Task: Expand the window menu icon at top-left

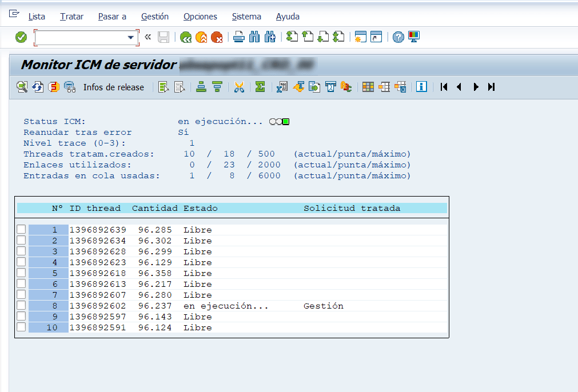Action: [x=14, y=15]
